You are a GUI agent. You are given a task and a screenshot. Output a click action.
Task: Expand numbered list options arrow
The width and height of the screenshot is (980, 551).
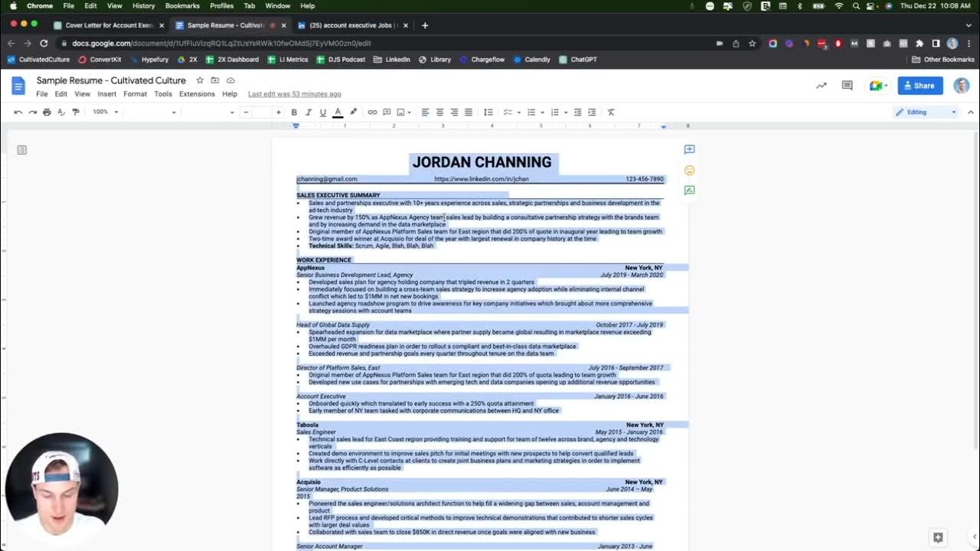point(566,112)
